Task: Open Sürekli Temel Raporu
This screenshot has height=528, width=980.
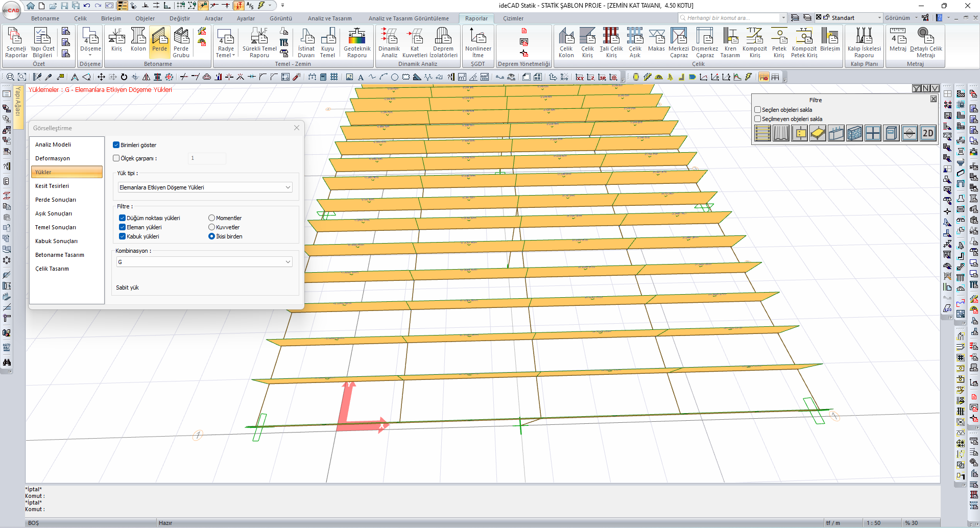Action: point(259,42)
